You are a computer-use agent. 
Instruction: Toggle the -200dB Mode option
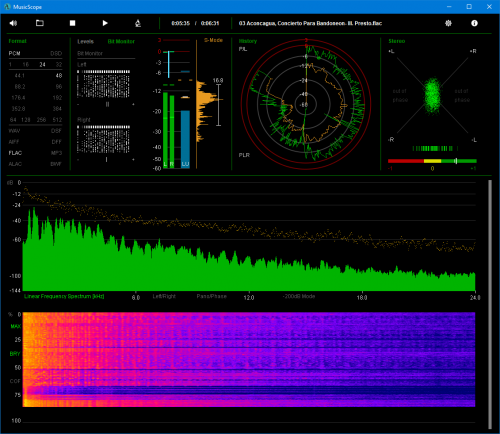point(299,296)
